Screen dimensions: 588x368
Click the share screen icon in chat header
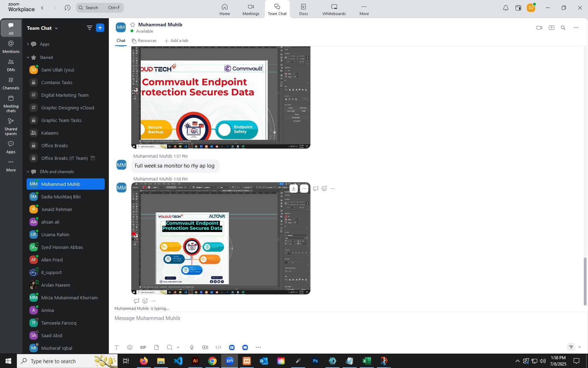point(552,28)
